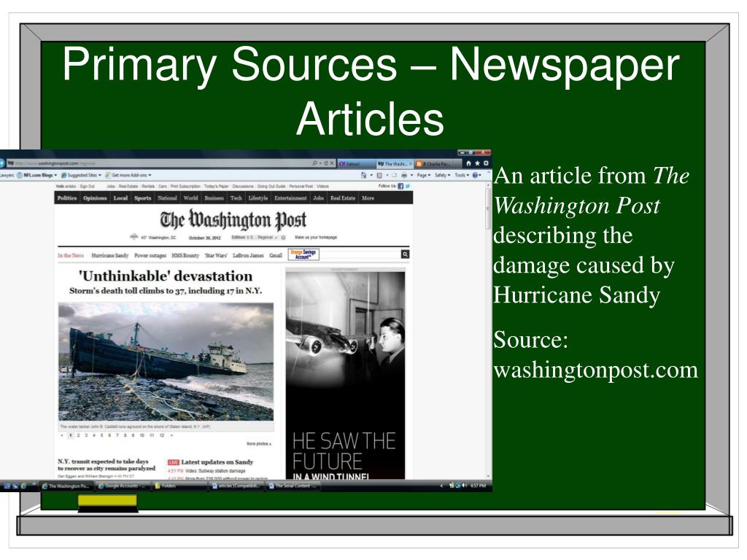
Task: Click N.Y. transit expected headline
Action: click(x=107, y=464)
